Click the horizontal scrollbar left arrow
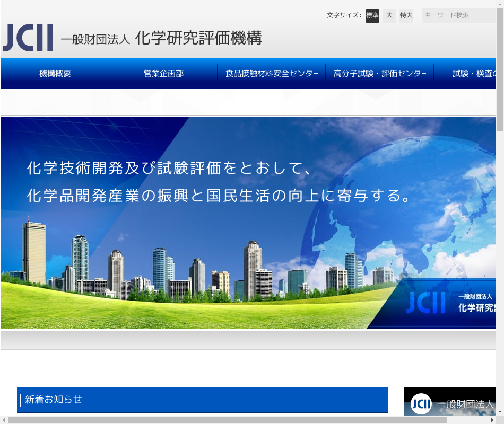Screen dimensions: 504x424 coord(4,420)
